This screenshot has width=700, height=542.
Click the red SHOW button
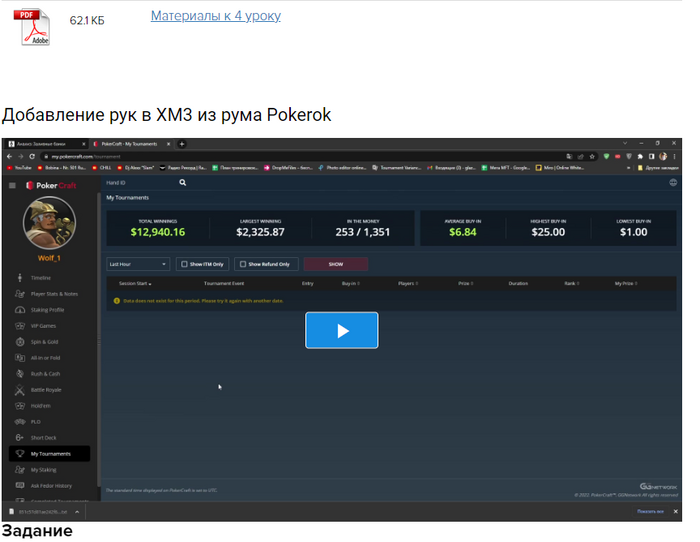pos(336,264)
